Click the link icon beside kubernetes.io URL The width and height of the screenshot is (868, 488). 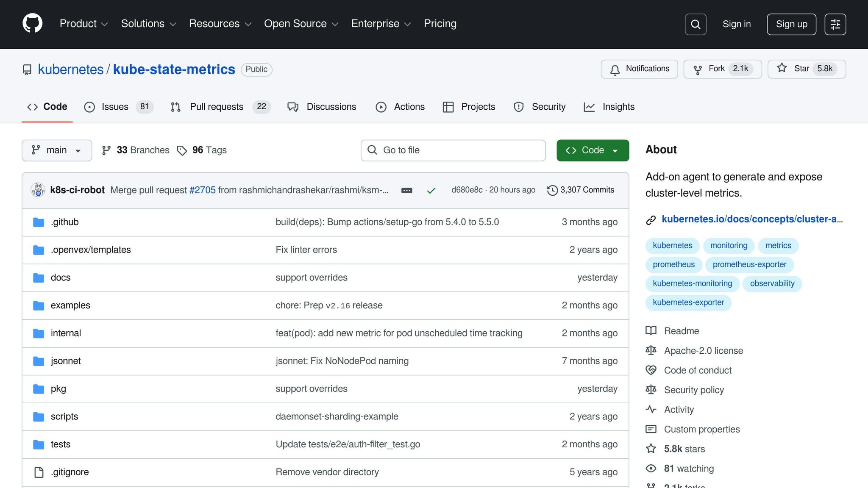(x=651, y=220)
